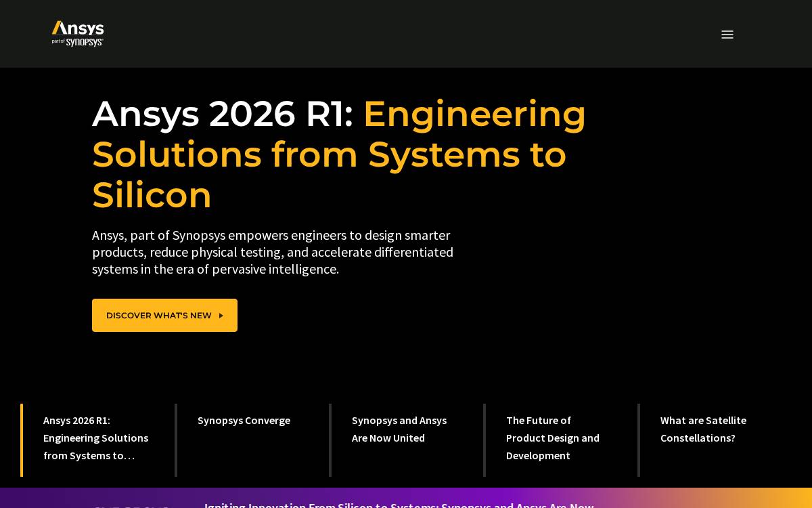Click the Discover What's New button
The height and width of the screenshot is (508, 812).
click(x=164, y=315)
